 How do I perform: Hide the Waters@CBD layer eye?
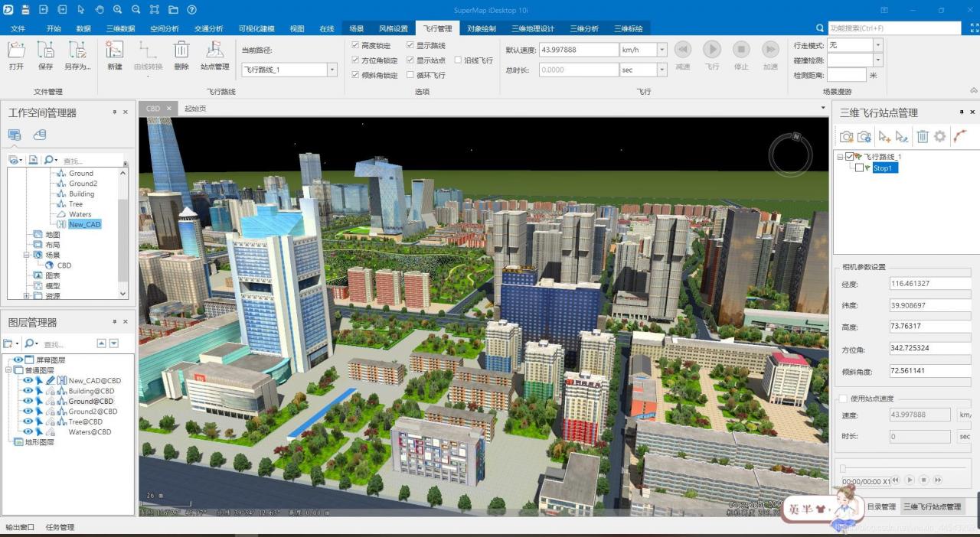click(28, 431)
